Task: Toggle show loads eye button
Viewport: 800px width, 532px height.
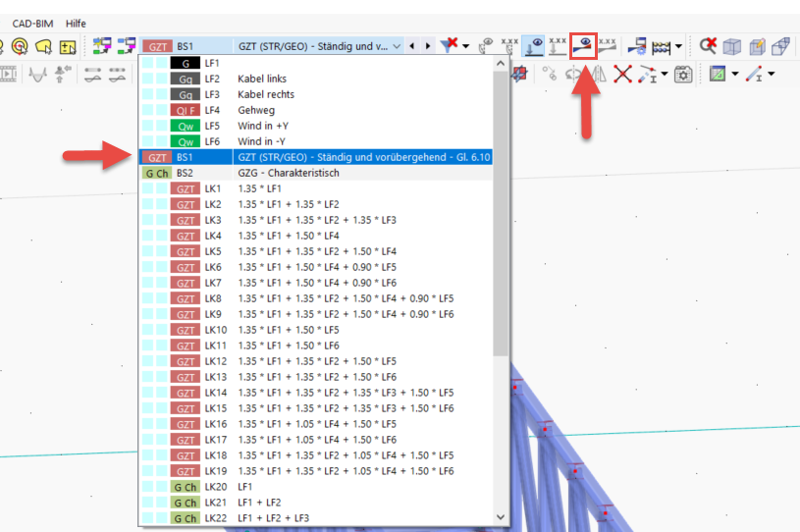Action: (534, 46)
